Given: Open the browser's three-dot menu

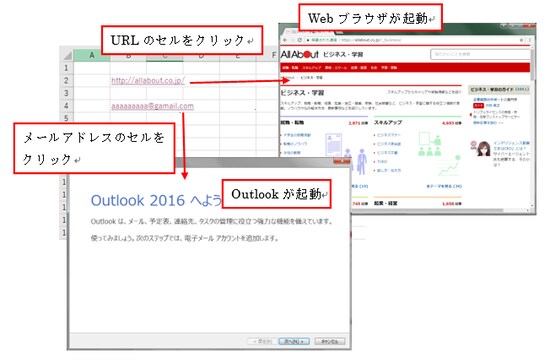Looking at the screenshot, I should click(x=529, y=40).
